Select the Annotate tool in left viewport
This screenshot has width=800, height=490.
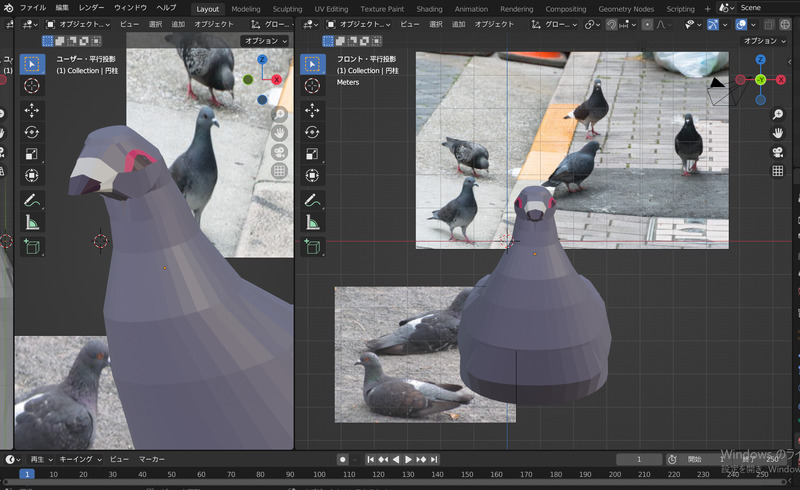32,201
